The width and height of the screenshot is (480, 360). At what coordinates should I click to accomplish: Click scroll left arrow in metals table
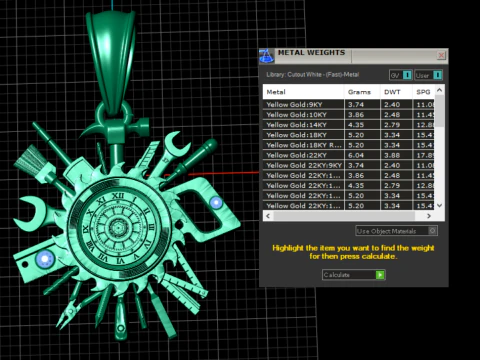[x=268, y=216]
